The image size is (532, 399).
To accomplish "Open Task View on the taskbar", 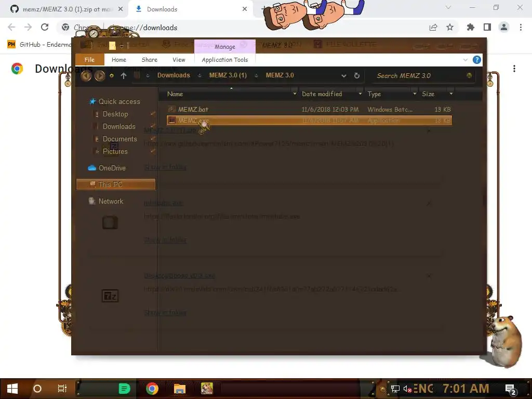I will tap(62, 389).
